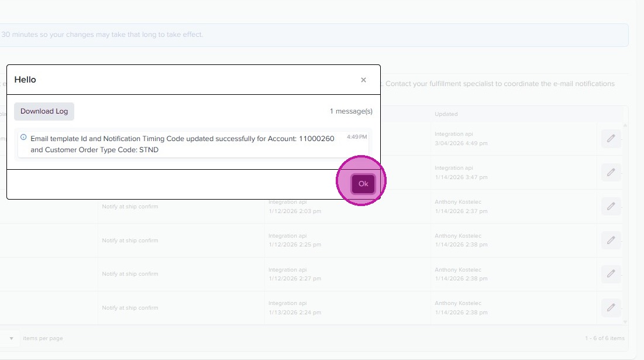Edit the row created 1/13/2026 2:24 pm

tap(611, 308)
